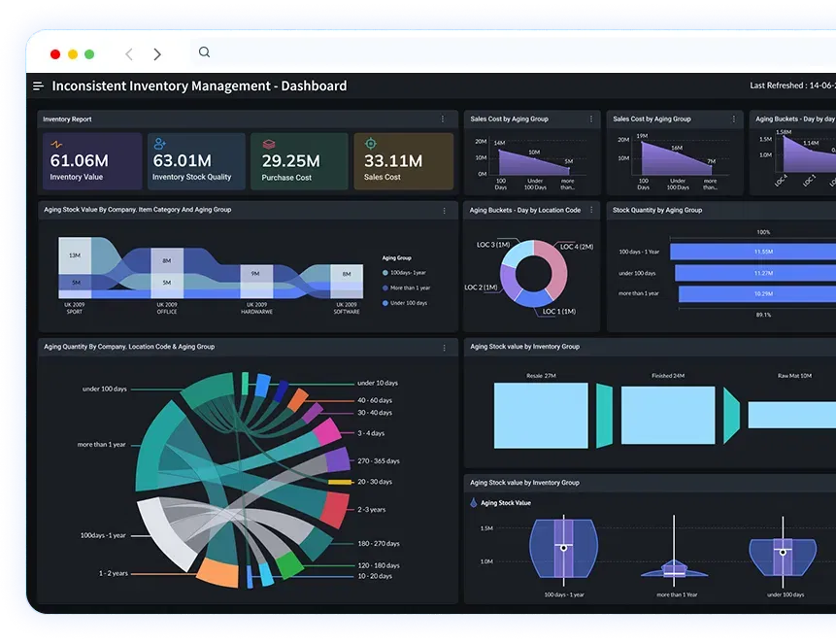Screen dimensions: 836x644
Task: Click the search magnifier icon
Action: pyautogui.click(x=204, y=52)
